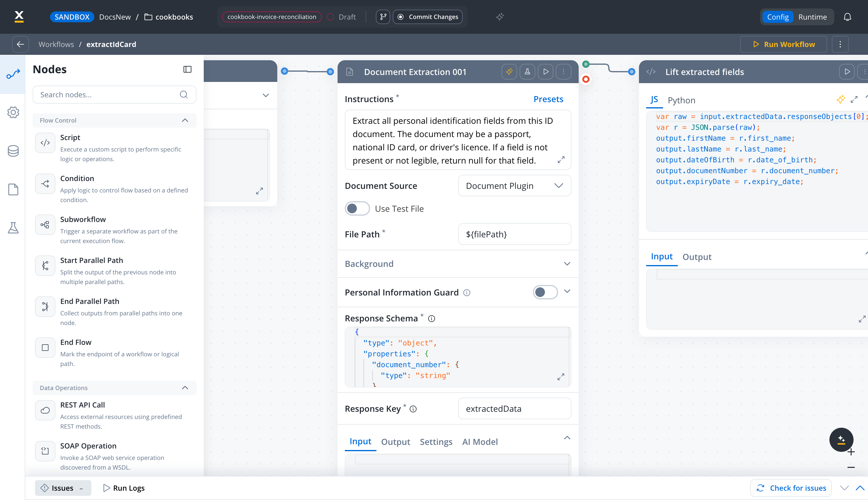This screenshot has height=500, width=868.
Task: Open the Settings tab
Action: [x=436, y=442]
